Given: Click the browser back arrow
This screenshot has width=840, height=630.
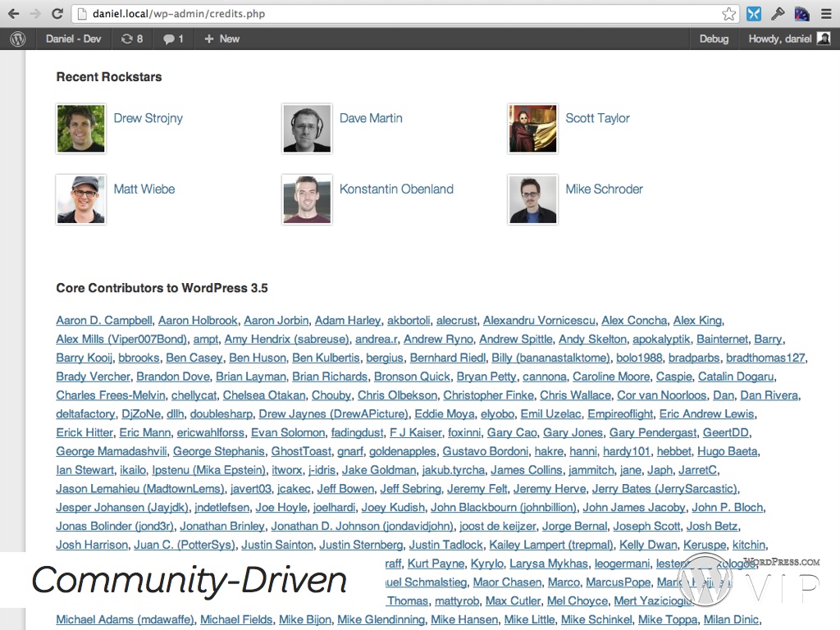Looking at the screenshot, I should [13, 14].
